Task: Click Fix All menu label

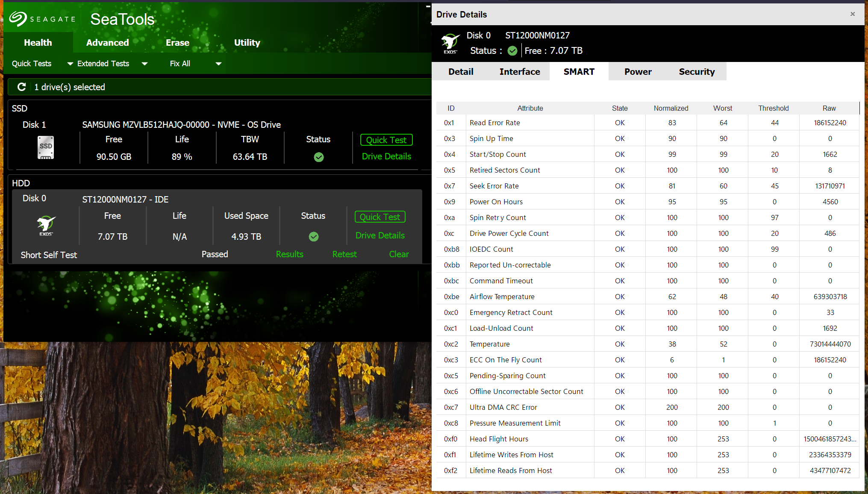Action: click(180, 64)
